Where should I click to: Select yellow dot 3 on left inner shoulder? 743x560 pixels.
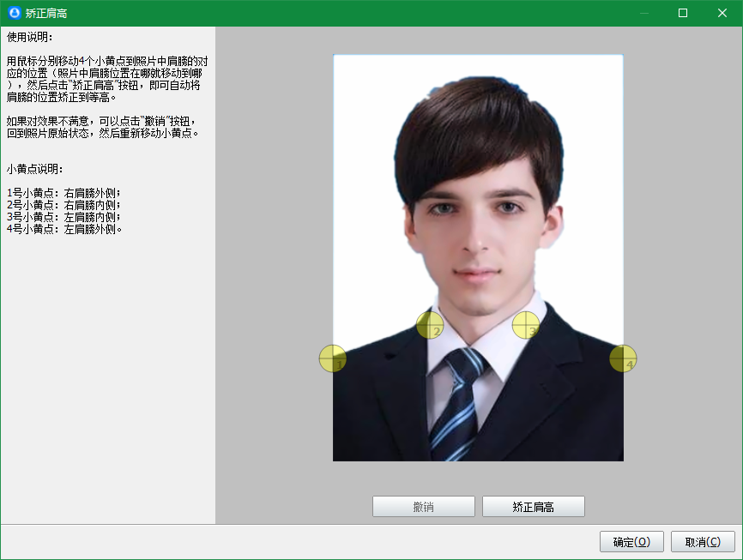(x=526, y=326)
